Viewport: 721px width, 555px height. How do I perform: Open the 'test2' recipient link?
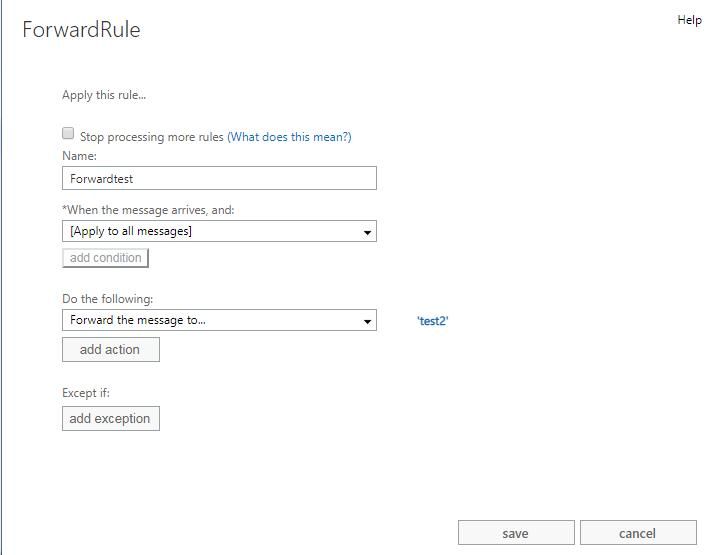432,321
